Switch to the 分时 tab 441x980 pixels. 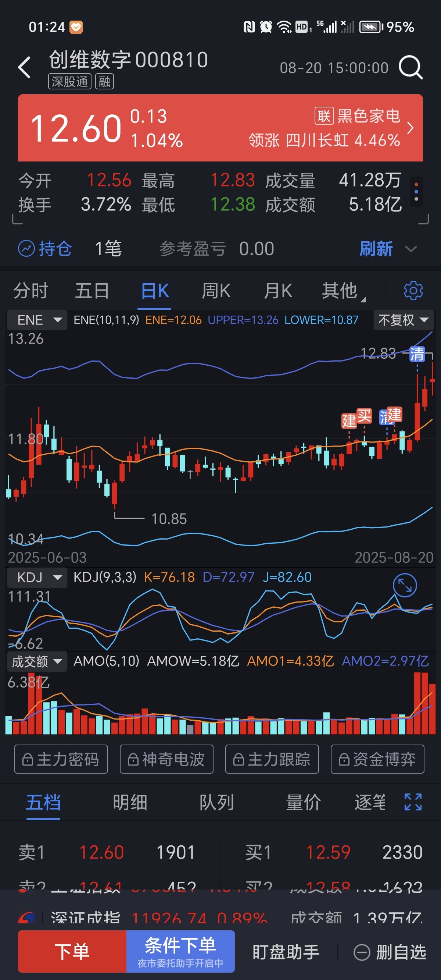tap(31, 291)
